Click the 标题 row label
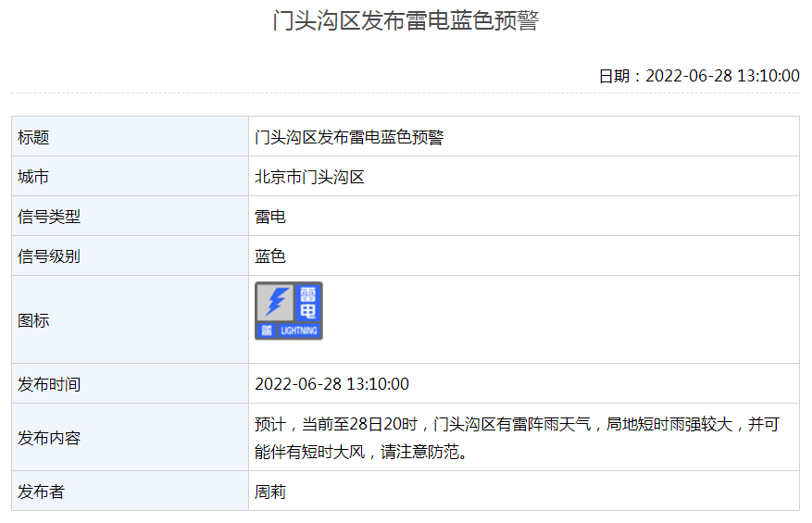 pos(33,137)
